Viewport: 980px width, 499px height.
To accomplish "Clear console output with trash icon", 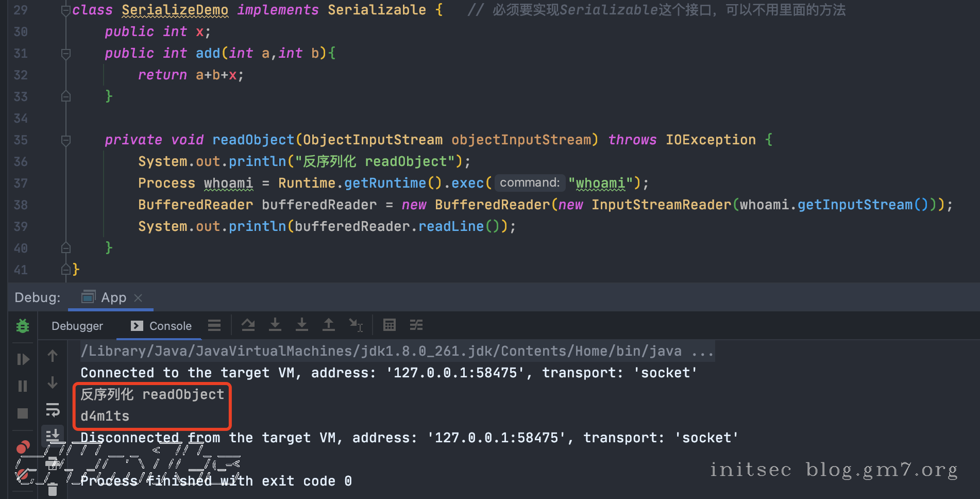I will 53,490.
